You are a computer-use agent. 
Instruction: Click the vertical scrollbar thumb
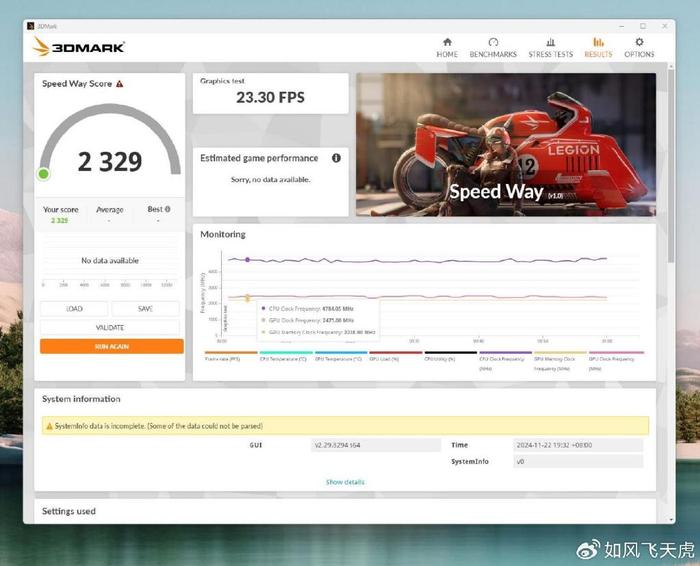point(671,165)
